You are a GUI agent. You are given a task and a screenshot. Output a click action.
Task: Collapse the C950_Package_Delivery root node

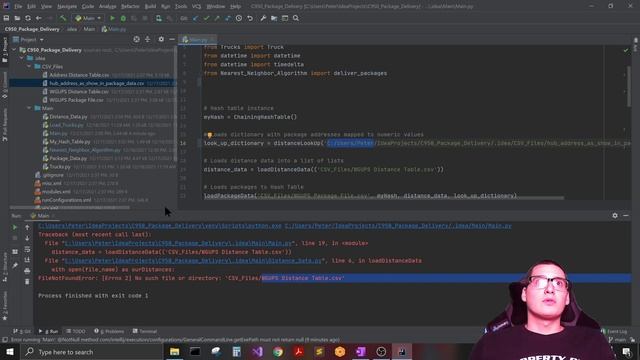(15, 50)
